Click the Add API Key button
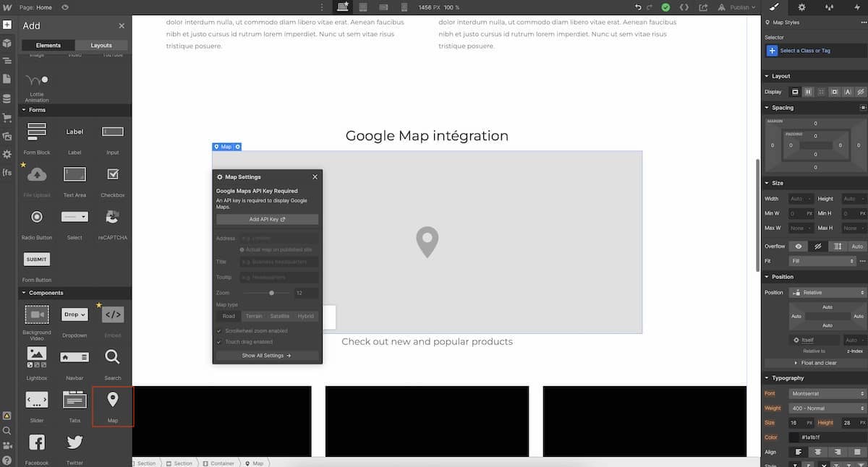 coord(268,219)
